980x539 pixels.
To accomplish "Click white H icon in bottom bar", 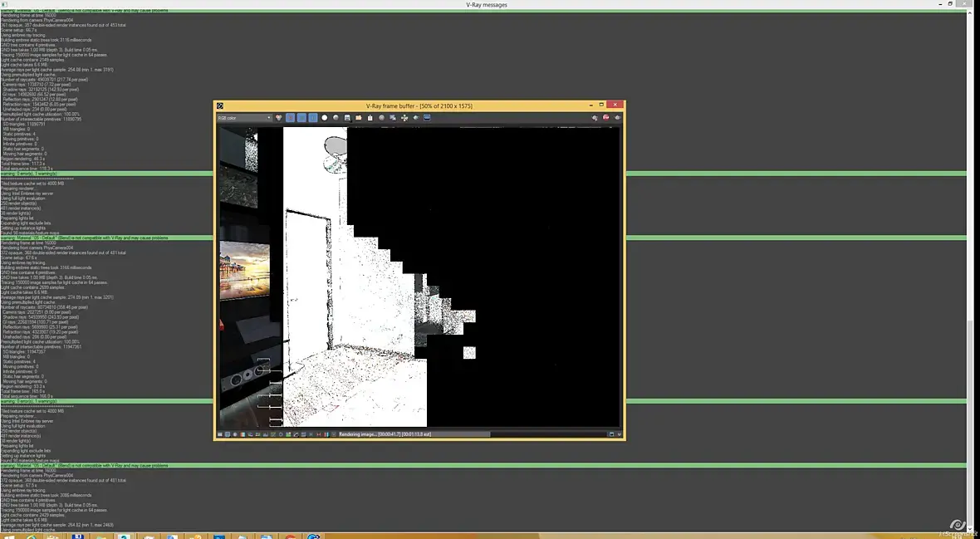I will [311, 434].
